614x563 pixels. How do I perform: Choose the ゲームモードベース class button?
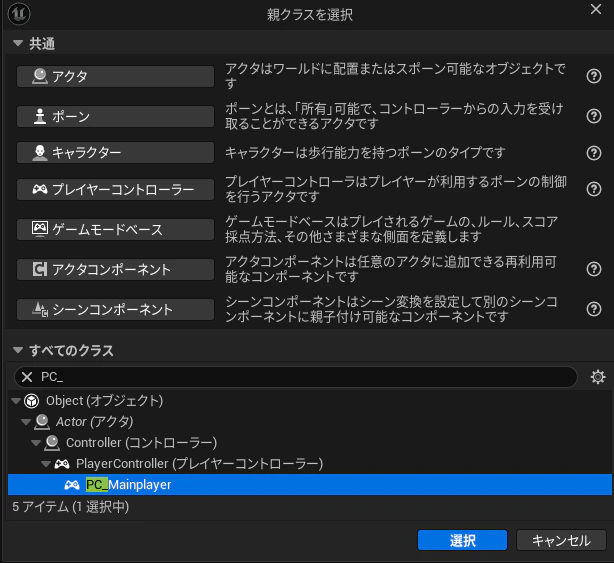[x=116, y=229]
